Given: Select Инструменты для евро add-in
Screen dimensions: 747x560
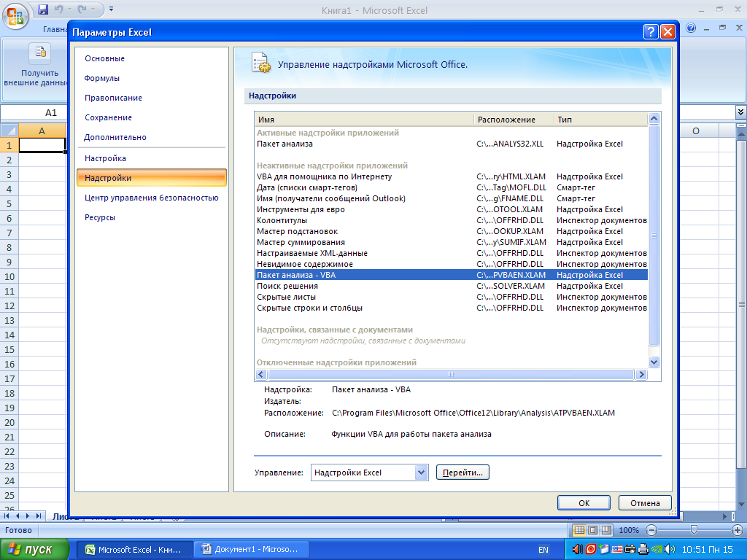Looking at the screenshot, I should (x=451, y=209).
